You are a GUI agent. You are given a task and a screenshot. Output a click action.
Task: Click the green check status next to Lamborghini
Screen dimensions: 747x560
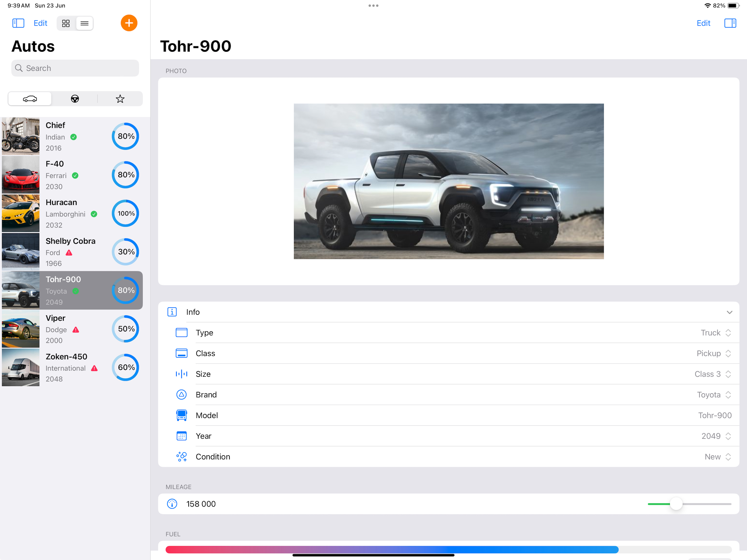point(94,214)
